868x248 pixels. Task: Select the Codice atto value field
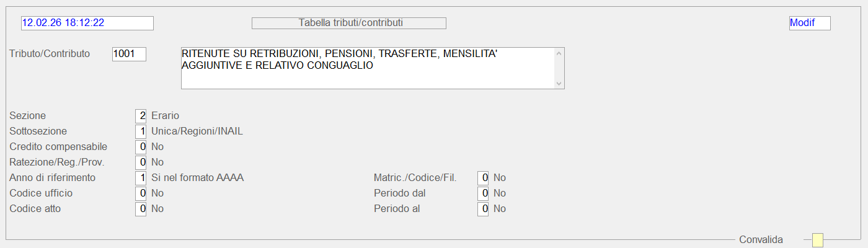pyautogui.click(x=141, y=209)
